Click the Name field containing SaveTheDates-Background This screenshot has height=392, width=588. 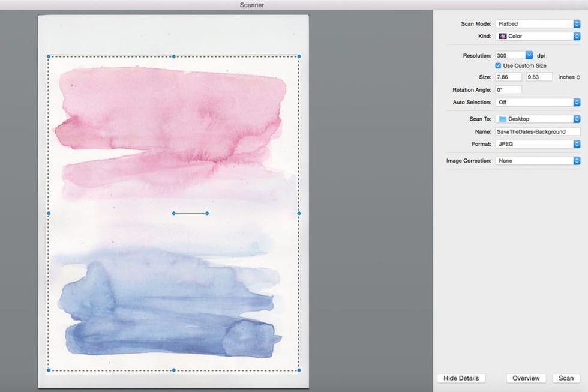(538, 131)
